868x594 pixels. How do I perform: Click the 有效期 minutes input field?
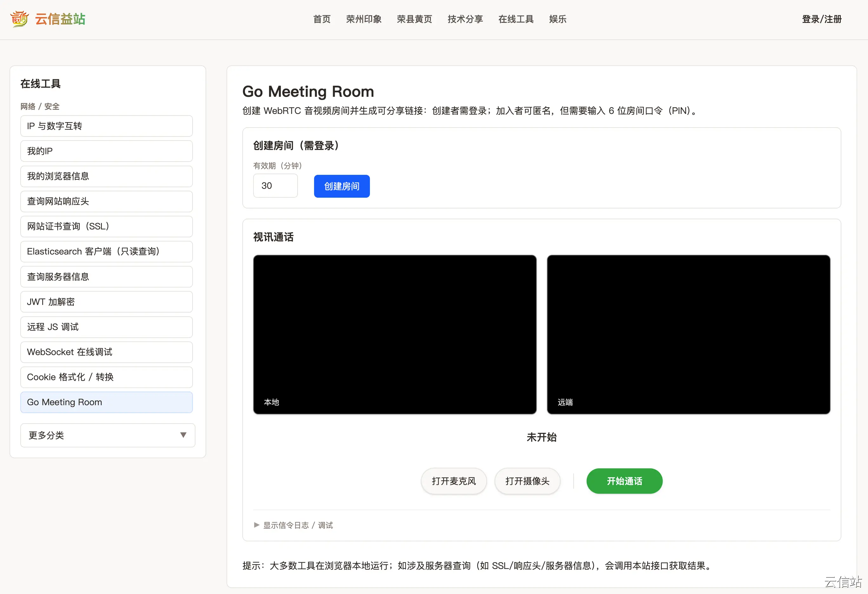pos(275,186)
